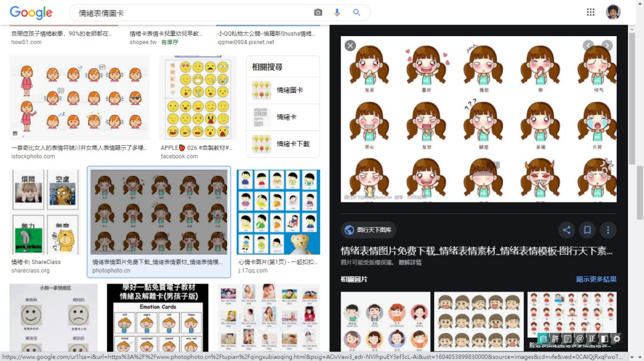This screenshot has height=361, width=644.
Task: Click 顯示更多結果 link
Action: pos(596,279)
